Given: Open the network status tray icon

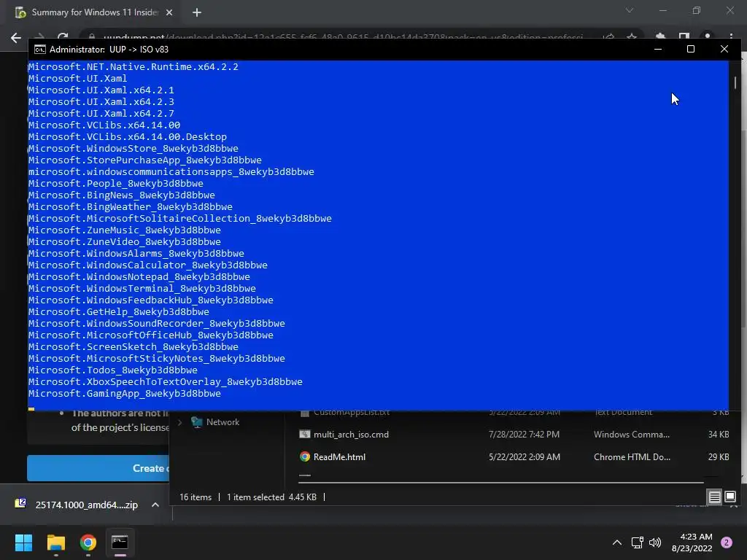Looking at the screenshot, I should pyautogui.click(x=637, y=542).
